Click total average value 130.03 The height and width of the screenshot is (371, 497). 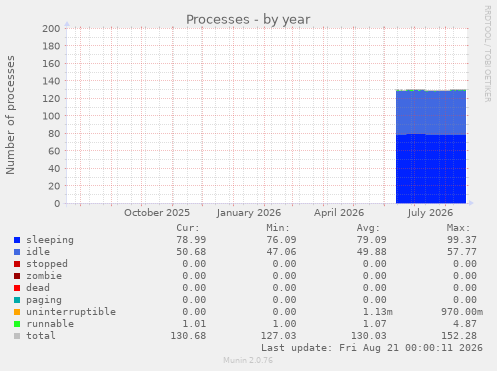point(369,336)
